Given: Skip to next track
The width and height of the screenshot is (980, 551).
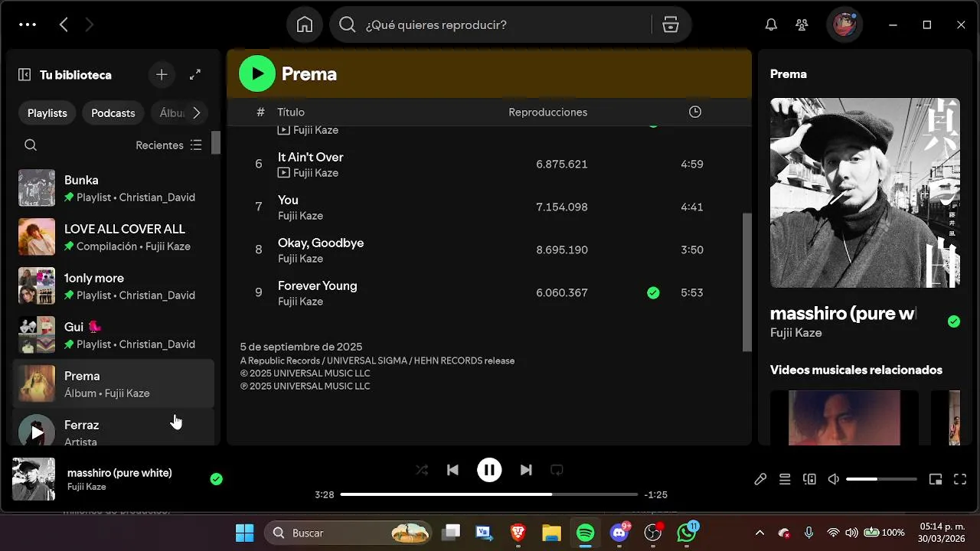Looking at the screenshot, I should (x=526, y=470).
